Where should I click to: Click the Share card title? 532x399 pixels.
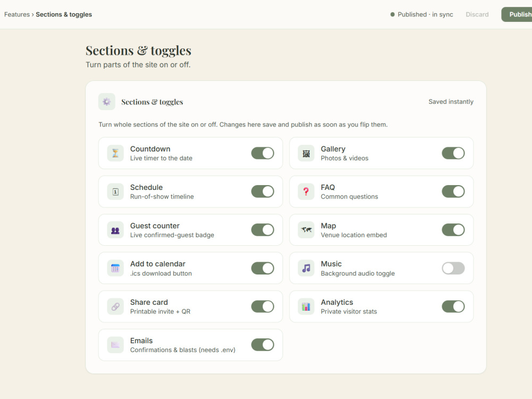coord(149,302)
